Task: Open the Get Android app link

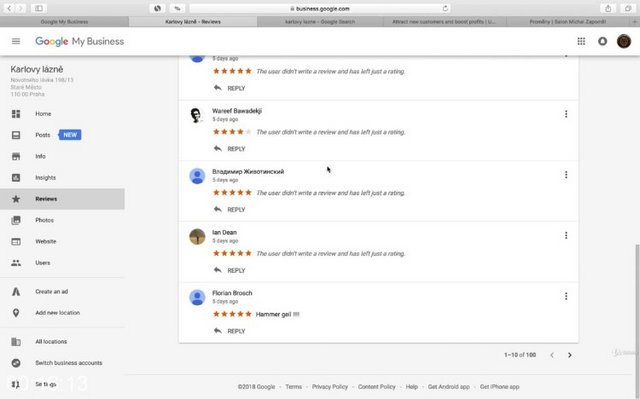Action: click(x=449, y=387)
